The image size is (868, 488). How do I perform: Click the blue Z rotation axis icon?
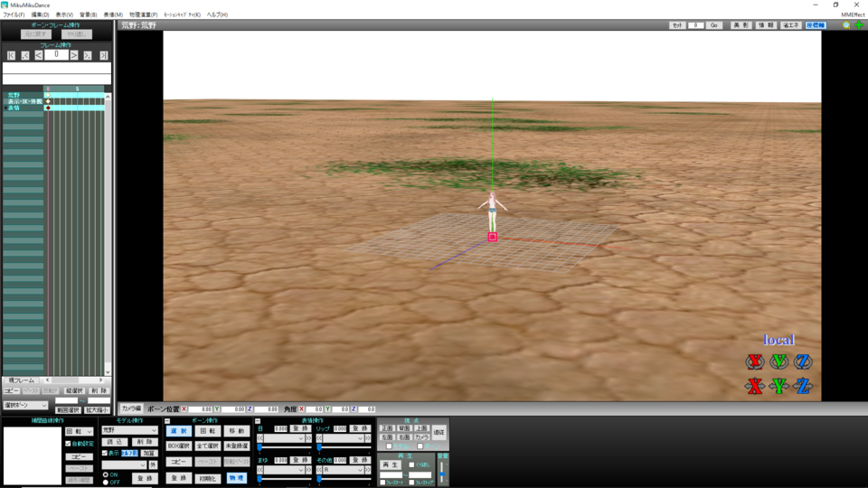(802, 361)
